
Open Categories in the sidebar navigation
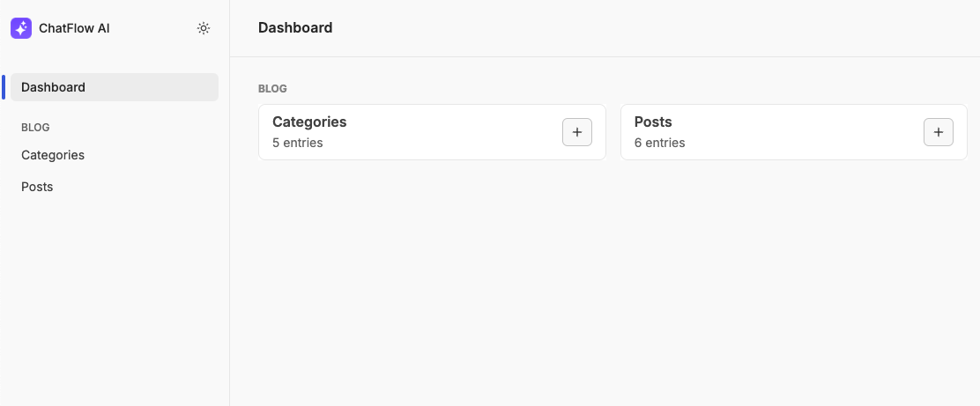tap(53, 155)
